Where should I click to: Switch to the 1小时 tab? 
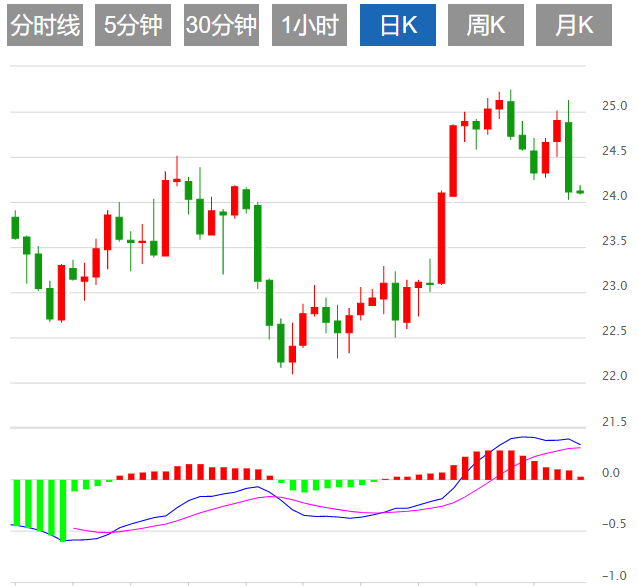pyautogui.click(x=309, y=26)
